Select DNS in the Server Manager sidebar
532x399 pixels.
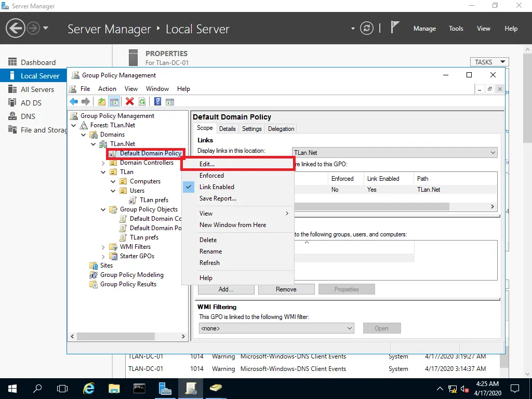pos(28,116)
